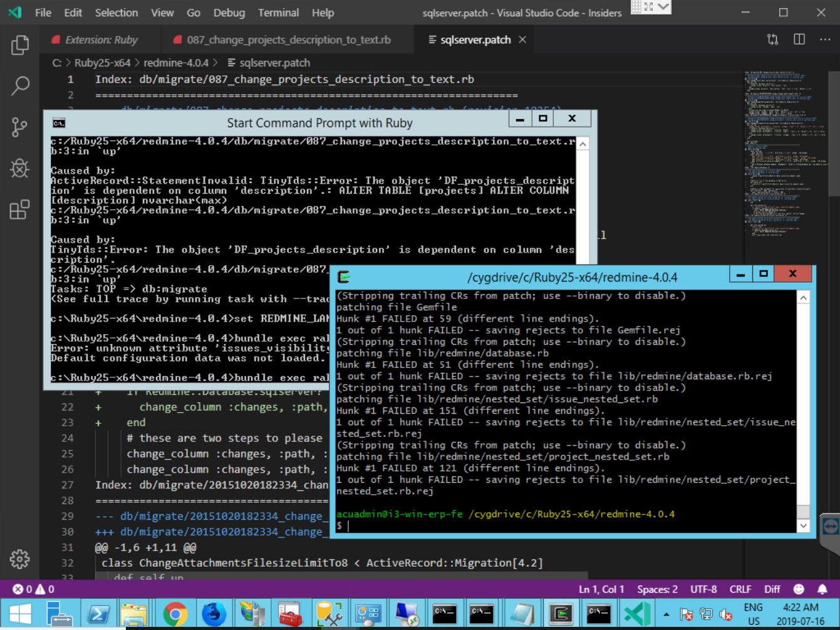
Task: Click line 1 Index: db/migrate/087 text
Action: (x=284, y=79)
